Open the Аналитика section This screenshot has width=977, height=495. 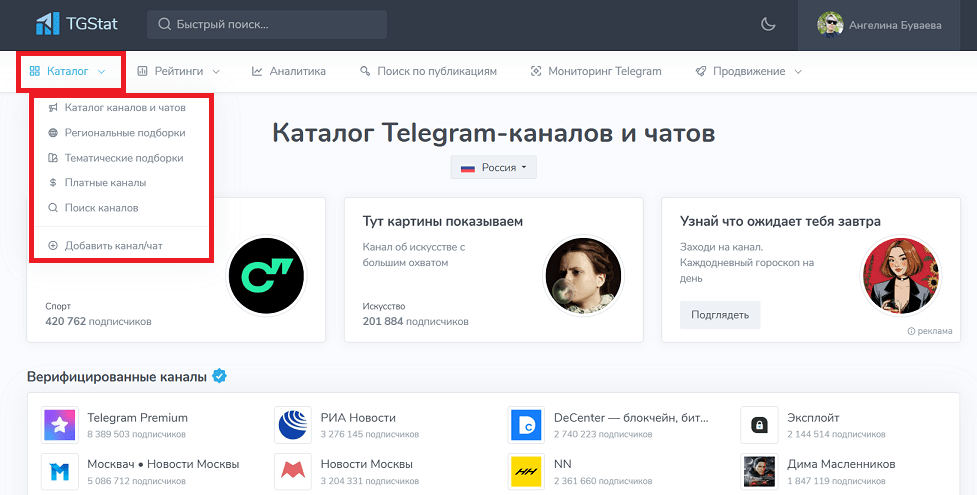(288, 71)
